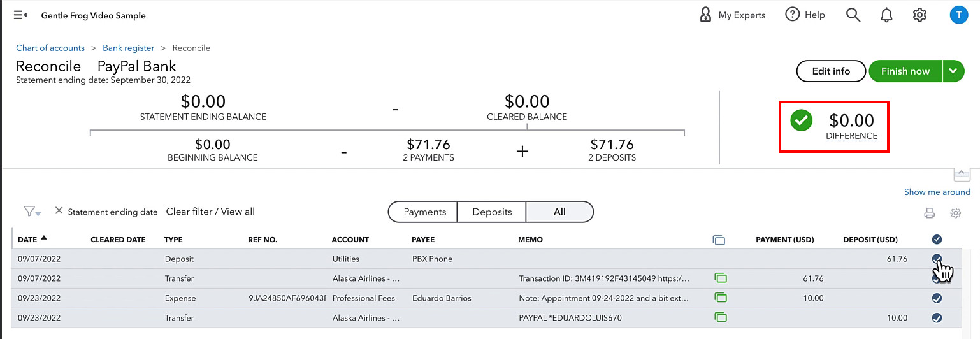
Task: Open filter funnel icon
Action: [31, 212]
